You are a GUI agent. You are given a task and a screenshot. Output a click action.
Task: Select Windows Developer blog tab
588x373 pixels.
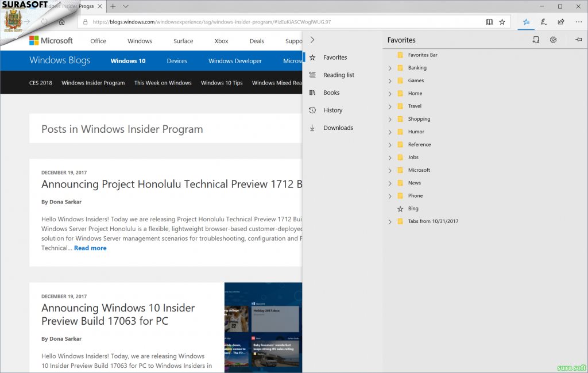[235, 61]
